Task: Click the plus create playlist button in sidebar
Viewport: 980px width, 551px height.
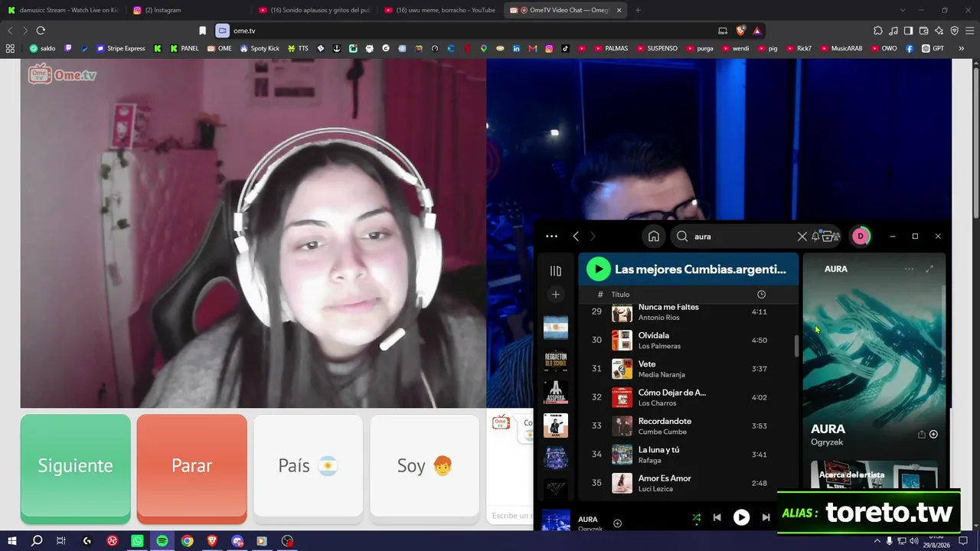Action: tap(556, 295)
